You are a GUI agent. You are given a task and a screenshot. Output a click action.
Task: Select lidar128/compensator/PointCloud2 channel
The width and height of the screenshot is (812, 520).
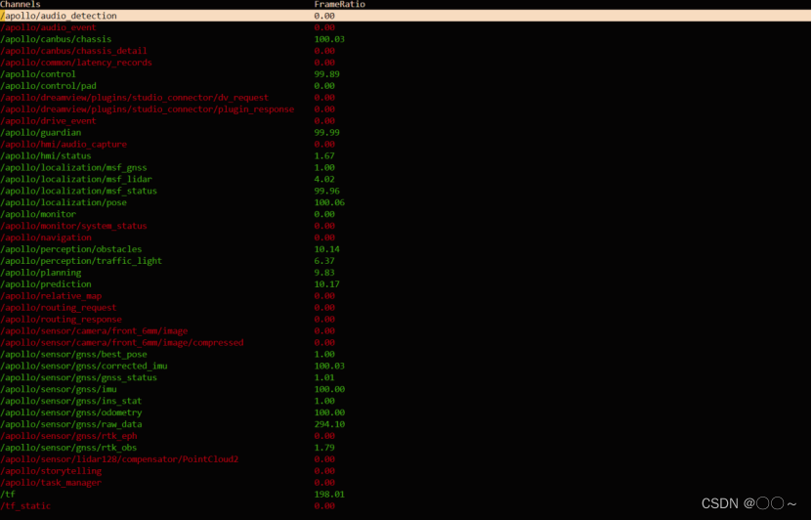pos(119,458)
